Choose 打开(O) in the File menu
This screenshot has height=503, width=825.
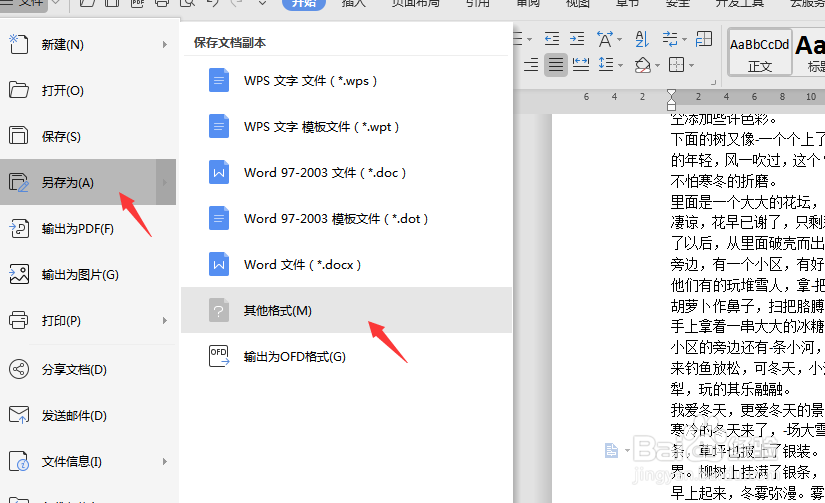pos(88,90)
